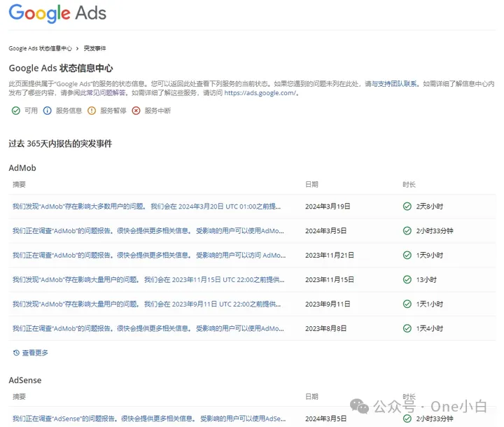The width and height of the screenshot is (504, 427).
Task: Click date cell 2024年3月19日
Action: 328,206
